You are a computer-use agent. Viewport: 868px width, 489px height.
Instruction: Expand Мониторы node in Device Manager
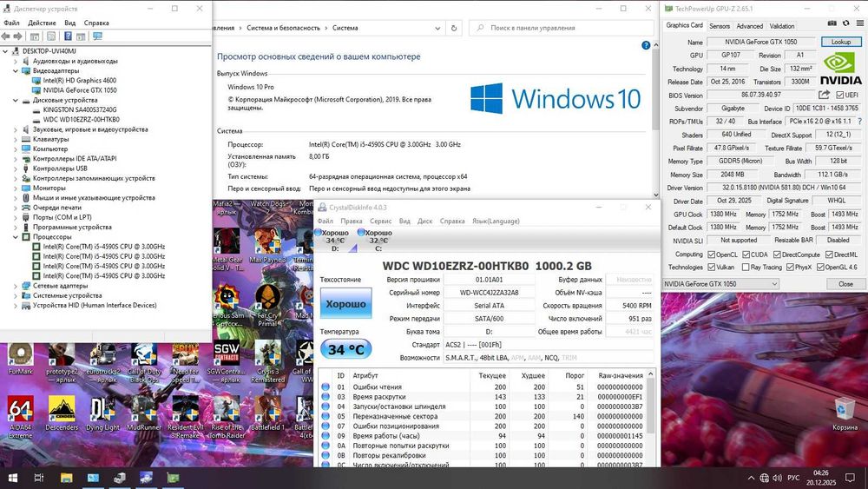click(x=16, y=188)
